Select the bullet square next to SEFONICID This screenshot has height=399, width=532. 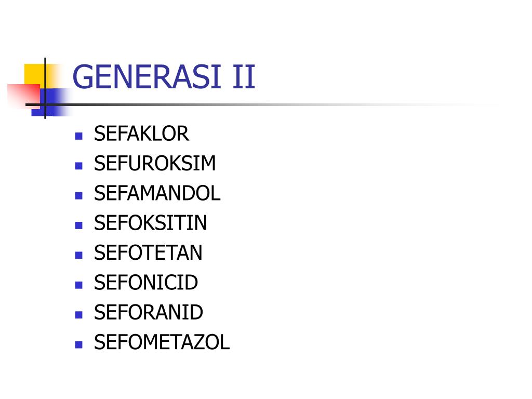pos(79,285)
